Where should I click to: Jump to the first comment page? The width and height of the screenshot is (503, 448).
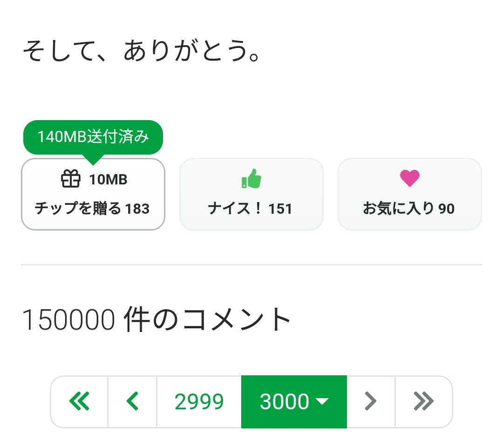[x=79, y=401]
